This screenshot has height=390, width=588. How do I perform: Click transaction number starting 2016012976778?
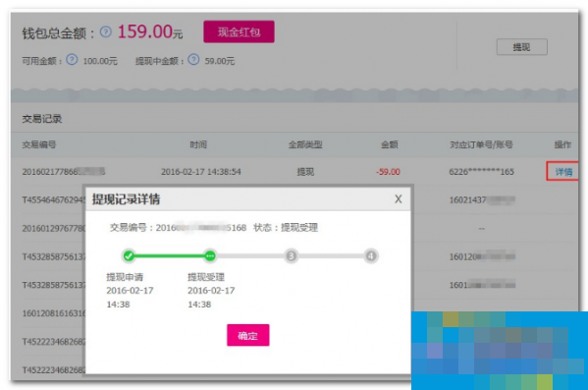[x=54, y=228]
